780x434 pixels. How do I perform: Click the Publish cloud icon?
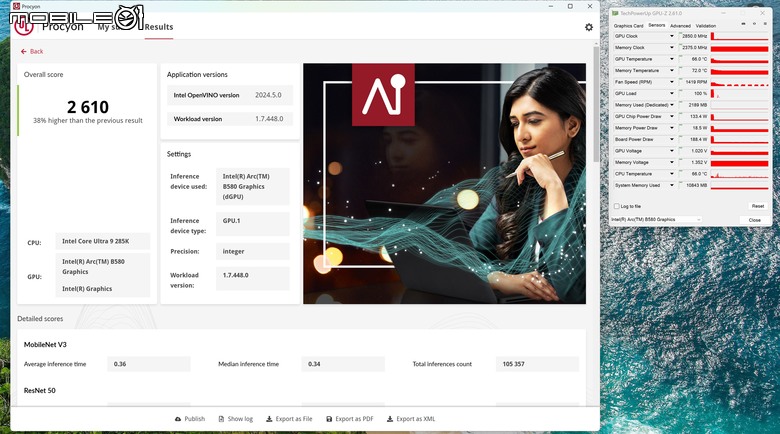click(x=178, y=419)
